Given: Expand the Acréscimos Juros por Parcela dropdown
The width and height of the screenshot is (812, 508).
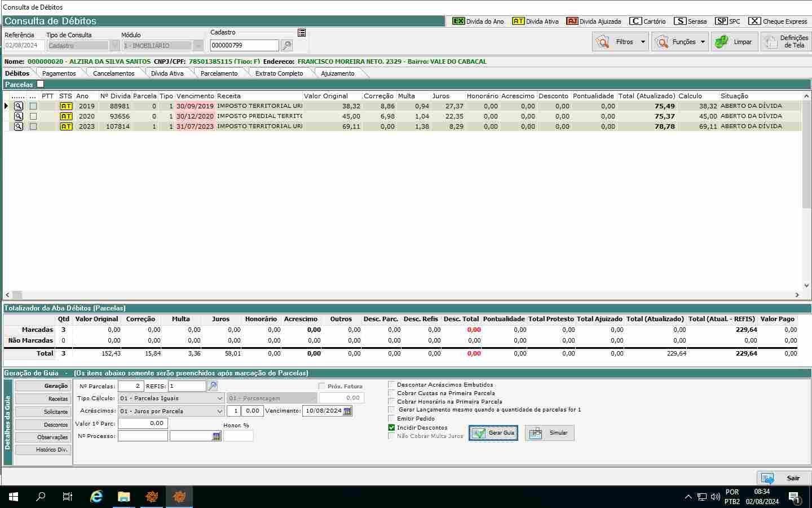Looking at the screenshot, I should coord(220,411).
